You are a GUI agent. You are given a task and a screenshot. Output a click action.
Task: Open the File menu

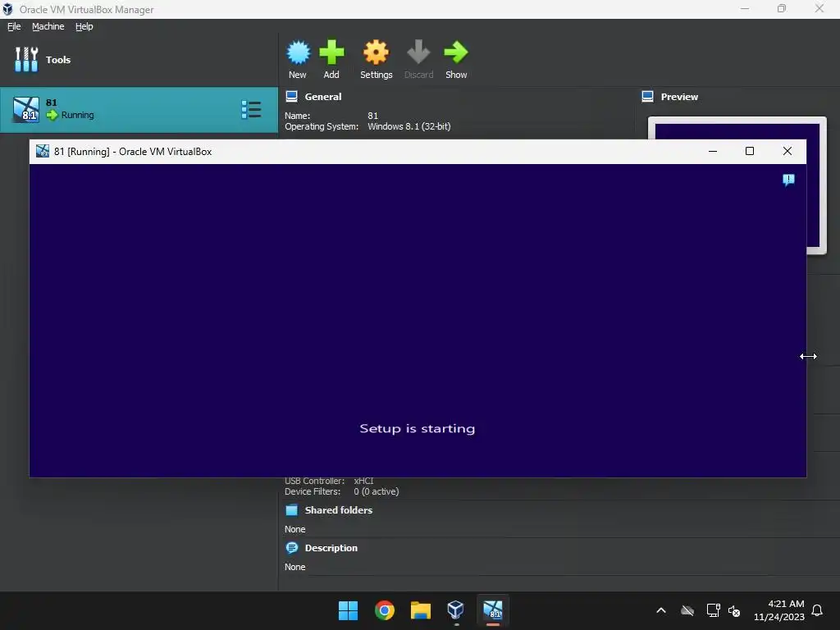(14, 26)
